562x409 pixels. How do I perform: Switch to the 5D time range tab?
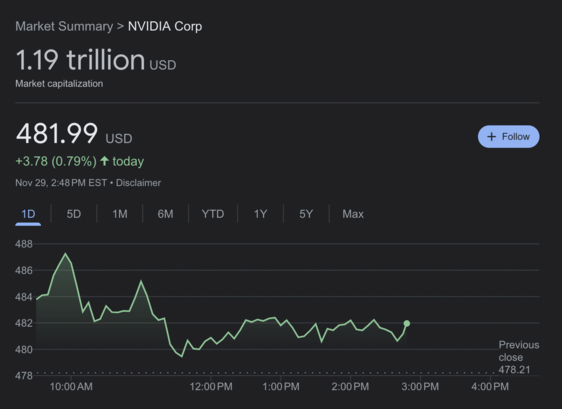pos(74,214)
